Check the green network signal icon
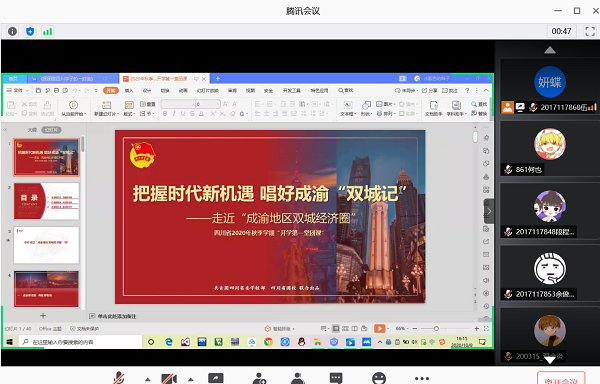Image resolution: width=600 pixels, height=384 pixels. (x=47, y=31)
